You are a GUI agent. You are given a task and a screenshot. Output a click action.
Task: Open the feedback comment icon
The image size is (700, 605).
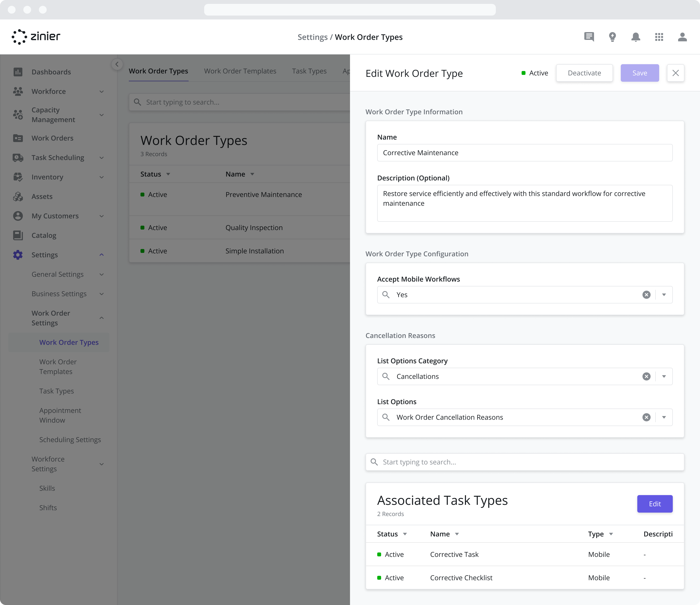pos(589,37)
